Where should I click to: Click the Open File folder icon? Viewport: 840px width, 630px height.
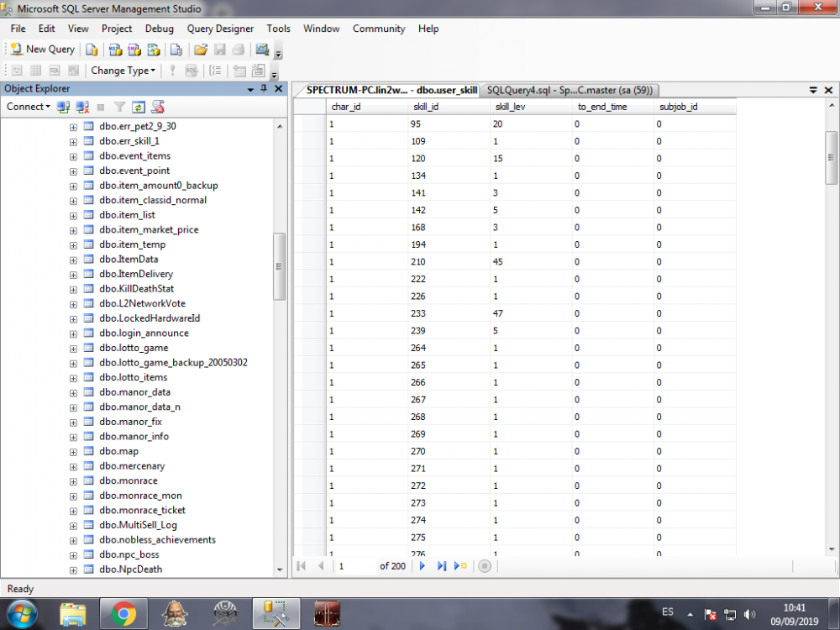tap(200, 50)
